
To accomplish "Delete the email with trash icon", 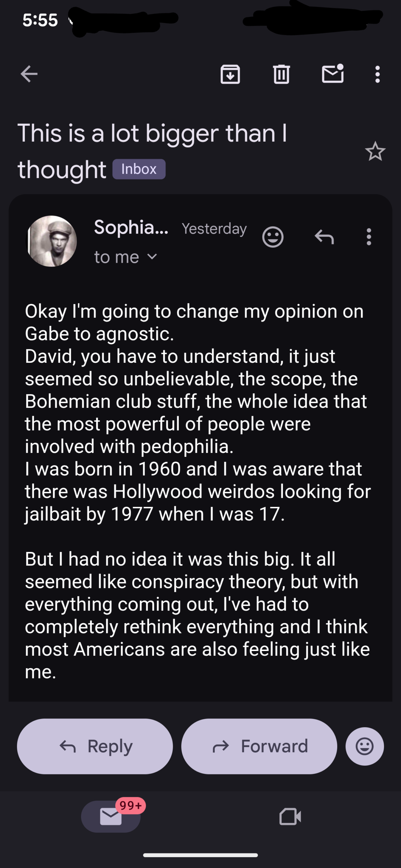I will tap(281, 74).
